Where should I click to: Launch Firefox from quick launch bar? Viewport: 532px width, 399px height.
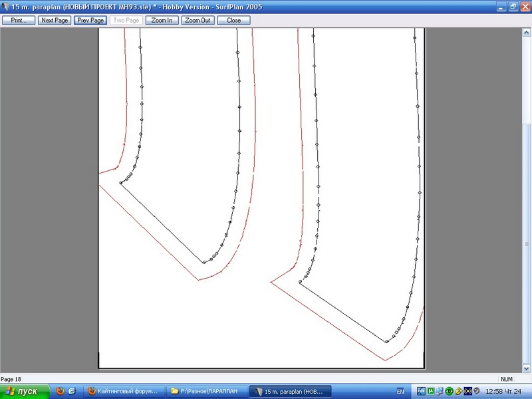click(60, 392)
